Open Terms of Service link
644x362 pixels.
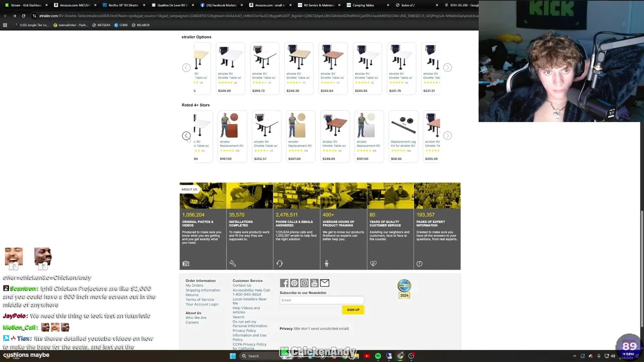tap(200, 300)
